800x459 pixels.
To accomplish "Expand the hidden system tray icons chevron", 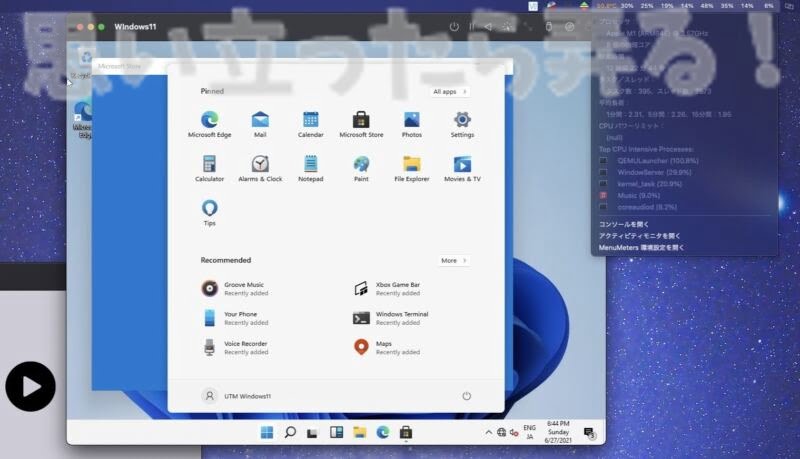I will (x=488, y=432).
